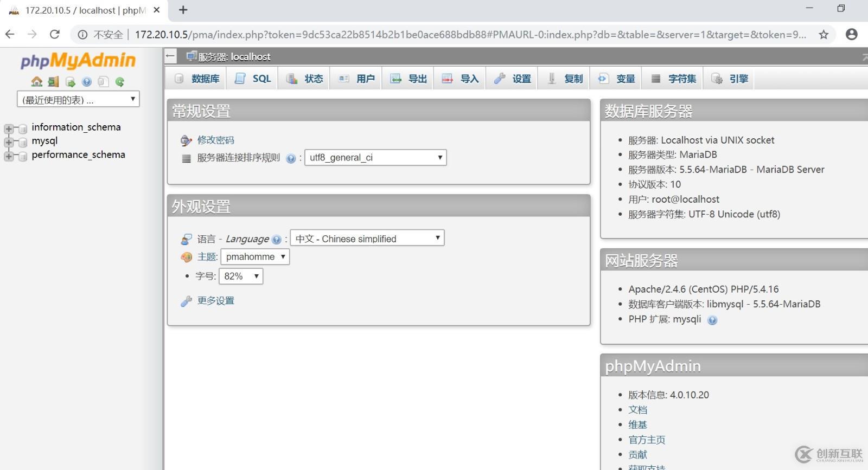Go back in browser history
The image size is (868, 470).
coord(10,34)
